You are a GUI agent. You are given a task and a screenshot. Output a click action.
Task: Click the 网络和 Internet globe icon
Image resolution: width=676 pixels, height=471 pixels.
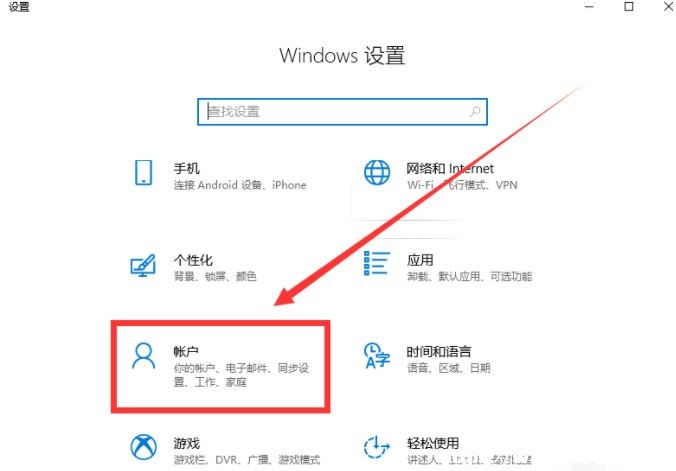tap(377, 173)
